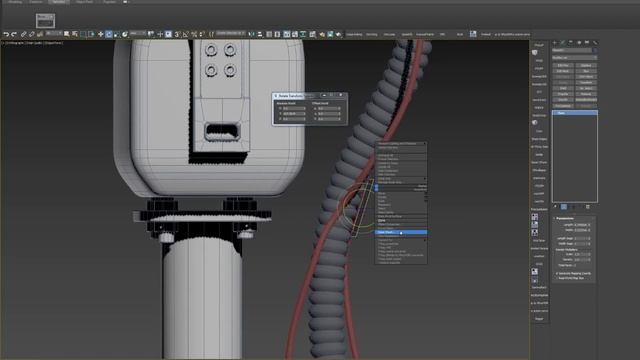Switch to the Hierarchy command panel tab

pyautogui.click(x=571, y=42)
